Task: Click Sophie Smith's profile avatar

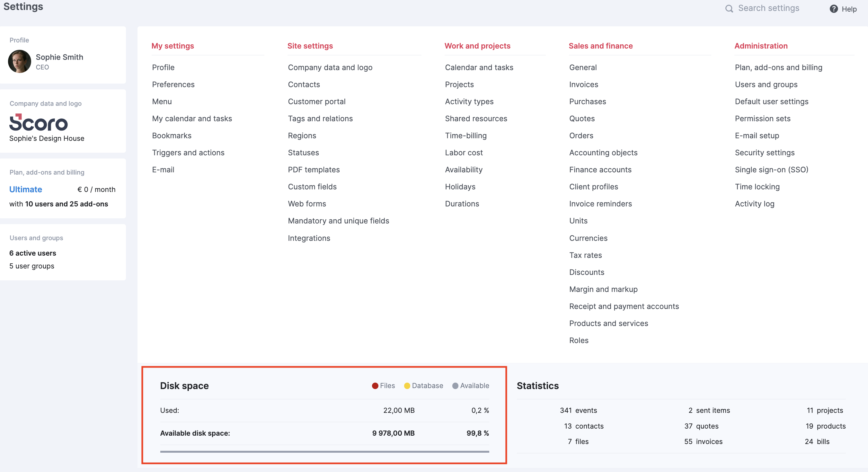Action: coord(20,61)
